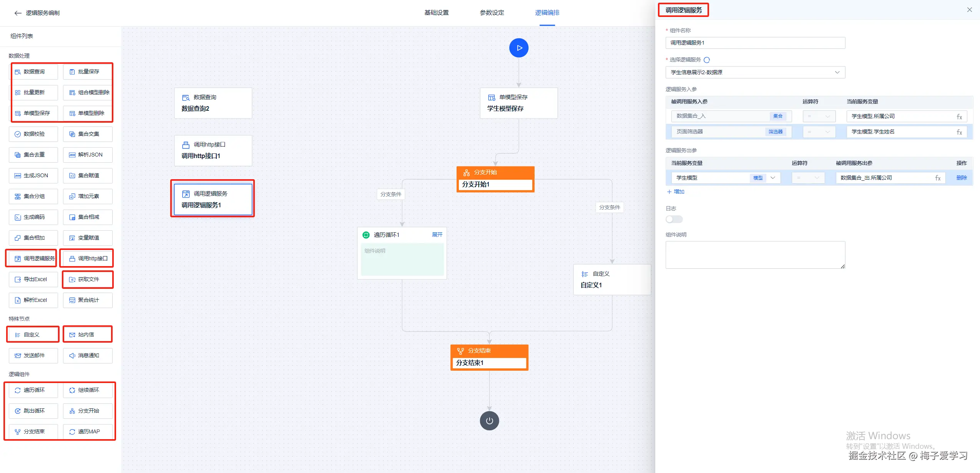The height and width of the screenshot is (473, 980).
Task: Click 删除 link in 出参 row
Action: tap(961, 178)
